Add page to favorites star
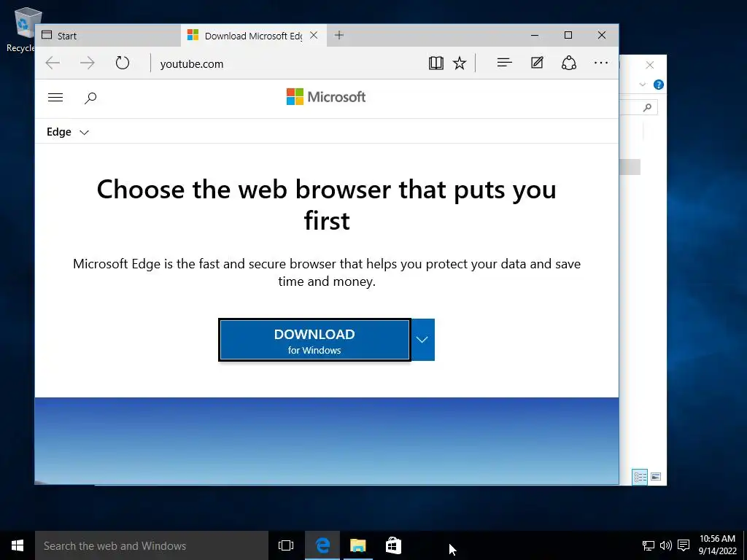747x560 pixels. coord(460,63)
